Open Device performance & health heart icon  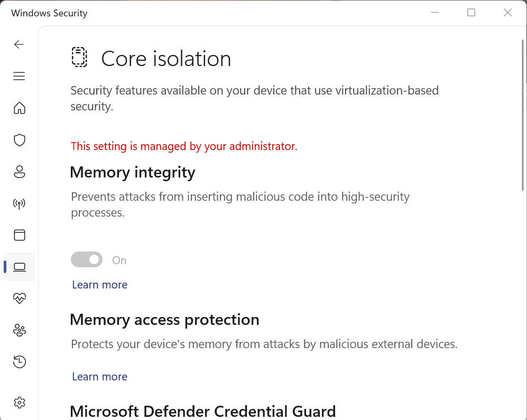click(20, 298)
